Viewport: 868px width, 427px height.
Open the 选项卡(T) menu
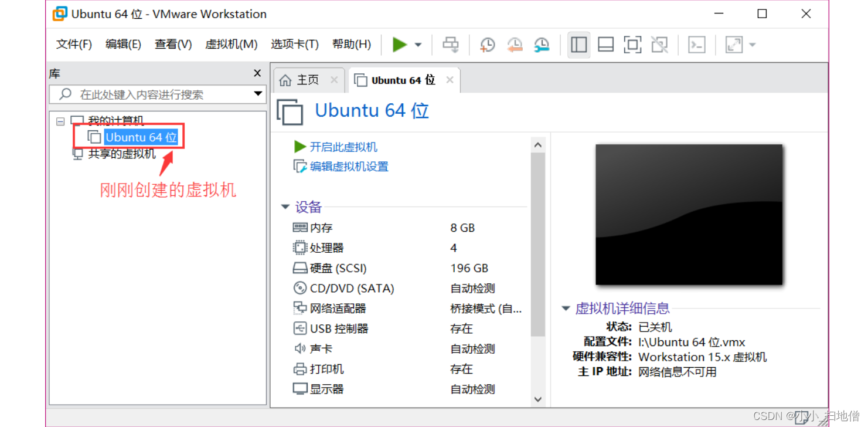295,44
